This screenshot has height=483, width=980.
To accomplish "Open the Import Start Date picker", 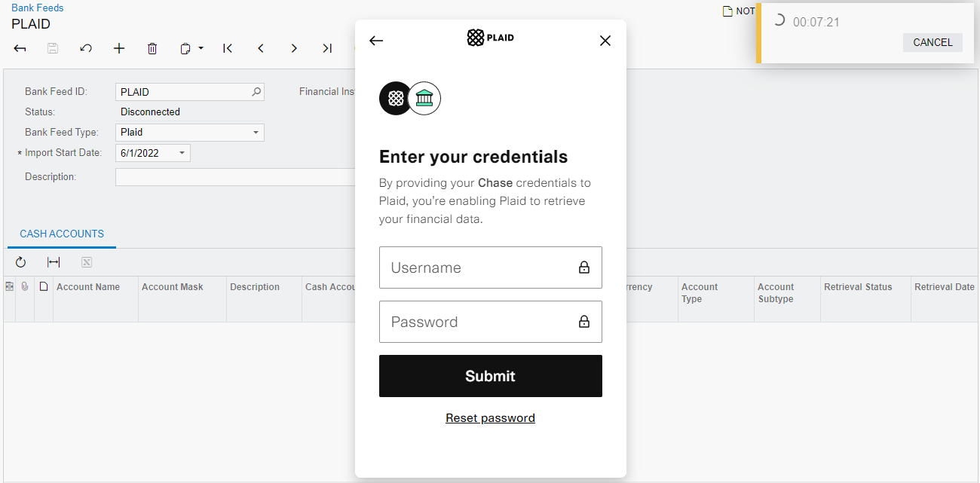I will (x=182, y=153).
